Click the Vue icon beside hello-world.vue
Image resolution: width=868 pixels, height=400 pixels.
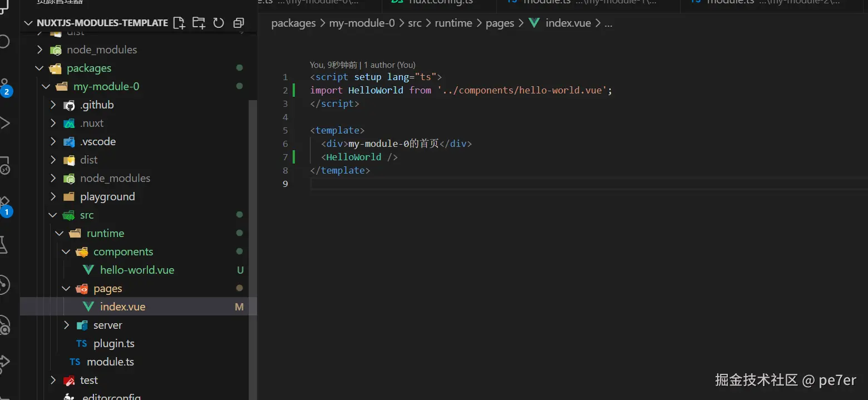[x=88, y=270]
